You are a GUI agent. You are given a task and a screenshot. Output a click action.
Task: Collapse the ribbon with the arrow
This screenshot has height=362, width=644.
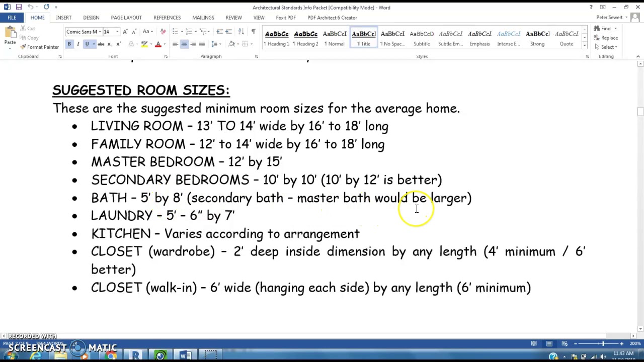[638, 57]
